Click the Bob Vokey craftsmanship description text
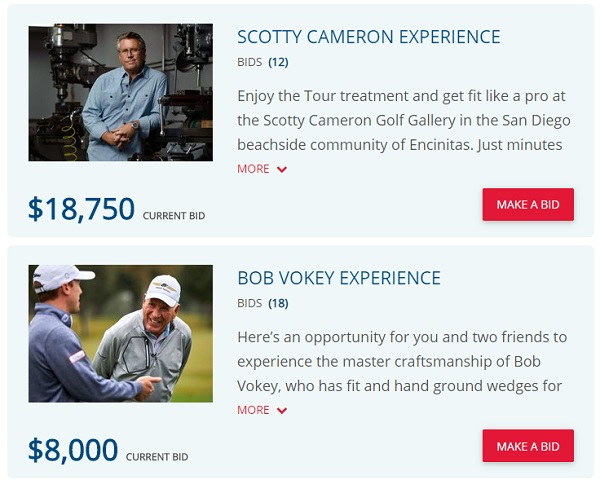The height and width of the screenshot is (484, 600). coord(402,362)
